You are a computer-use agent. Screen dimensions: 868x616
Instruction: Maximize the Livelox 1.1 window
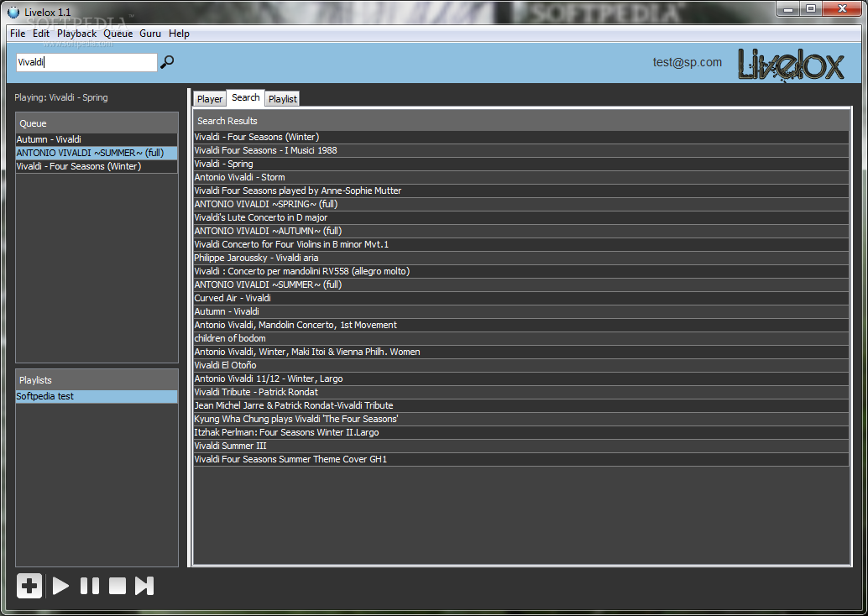coord(810,9)
